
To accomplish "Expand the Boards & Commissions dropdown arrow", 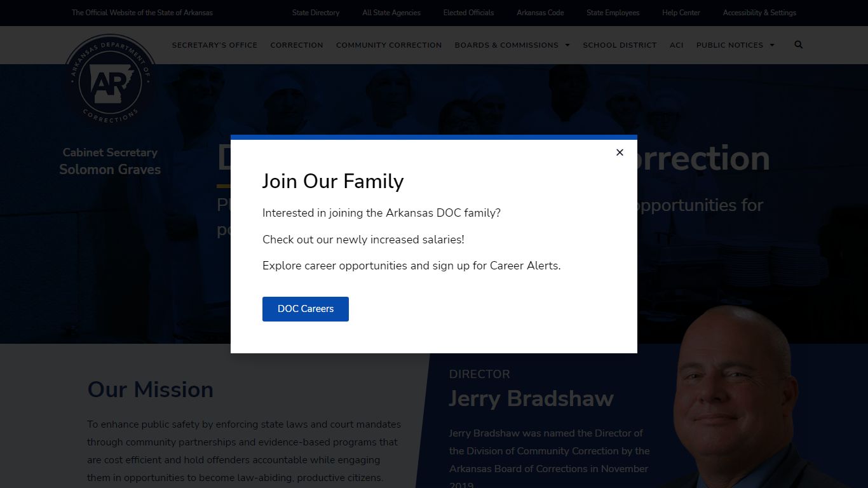I will coord(567,45).
